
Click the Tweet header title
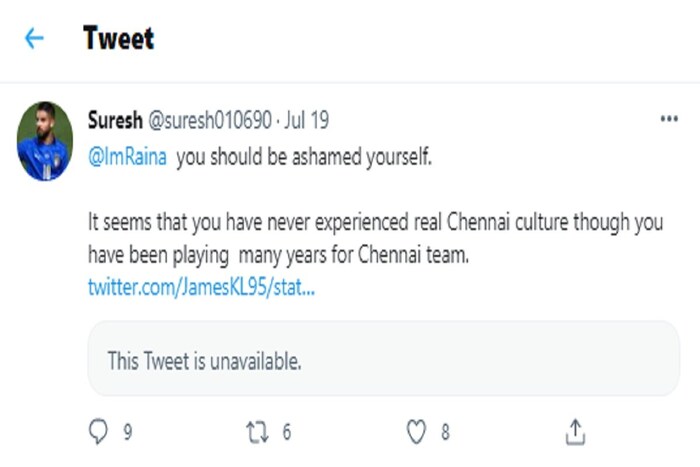(118, 39)
